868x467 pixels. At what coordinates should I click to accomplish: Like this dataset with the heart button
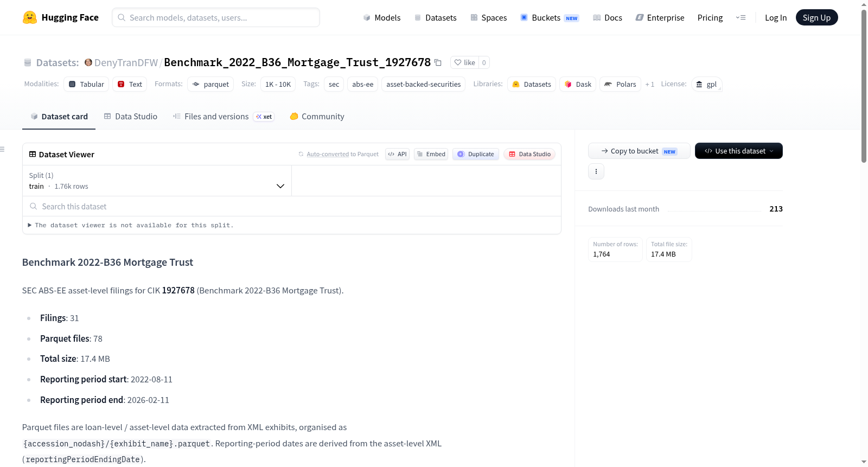click(464, 62)
